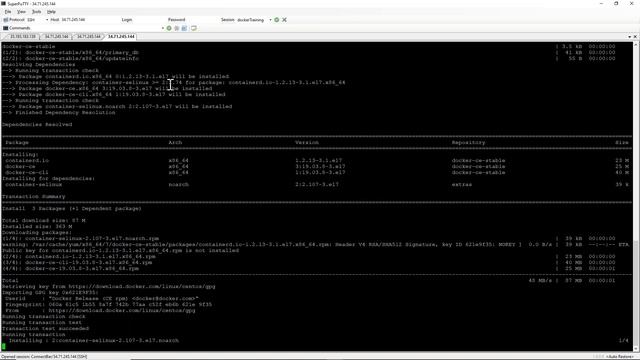The width and height of the screenshot is (640, 360).
Task: Click 'Resolving Dependencies' line in terminal
Action: coord(39,64)
